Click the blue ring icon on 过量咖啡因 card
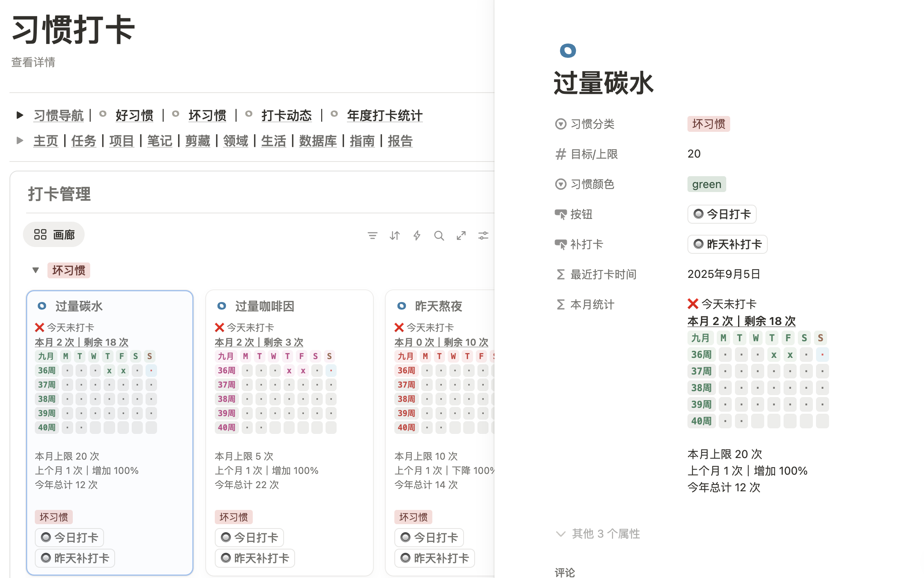Viewport: 924px width, 578px height. pos(222,306)
